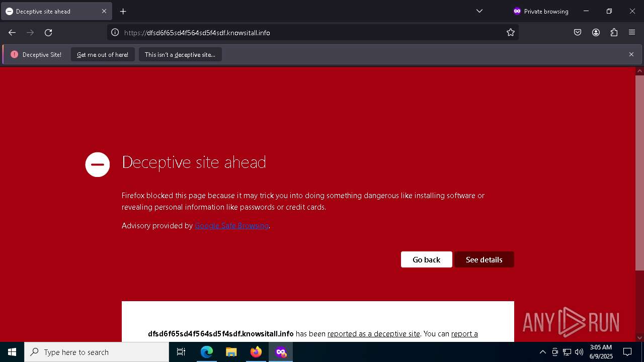Click the Deceptive site ahead heading text

pyautogui.click(x=194, y=162)
